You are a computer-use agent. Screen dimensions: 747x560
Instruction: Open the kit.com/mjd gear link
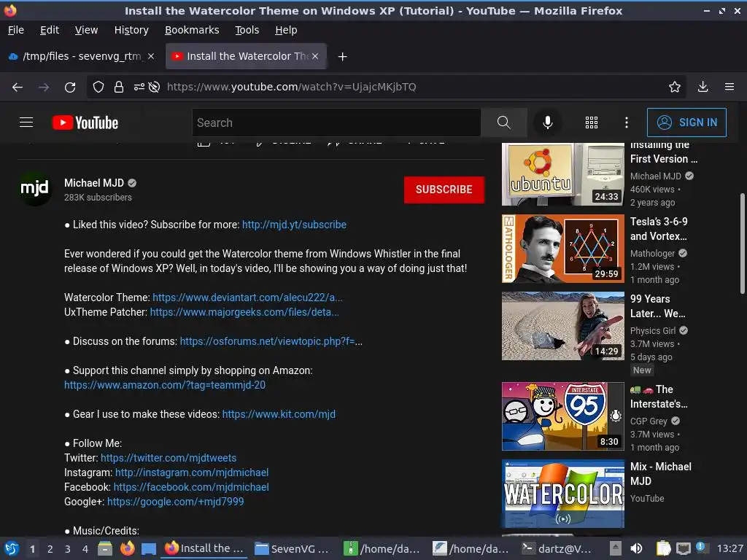pyautogui.click(x=279, y=414)
